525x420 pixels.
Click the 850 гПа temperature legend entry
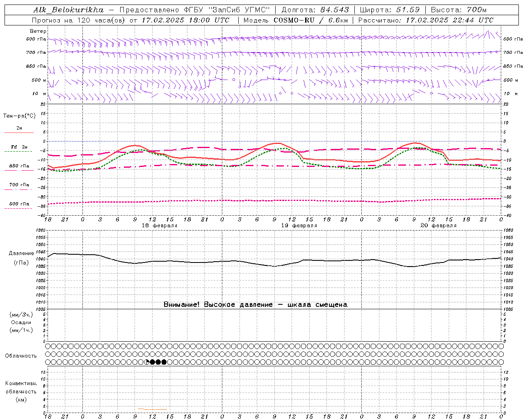(x=19, y=166)
